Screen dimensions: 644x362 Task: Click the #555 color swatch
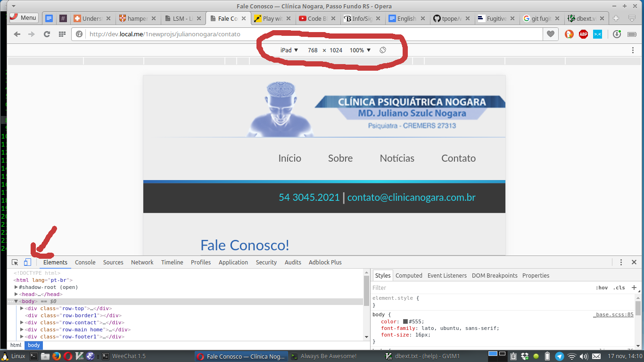pos(405,321)
